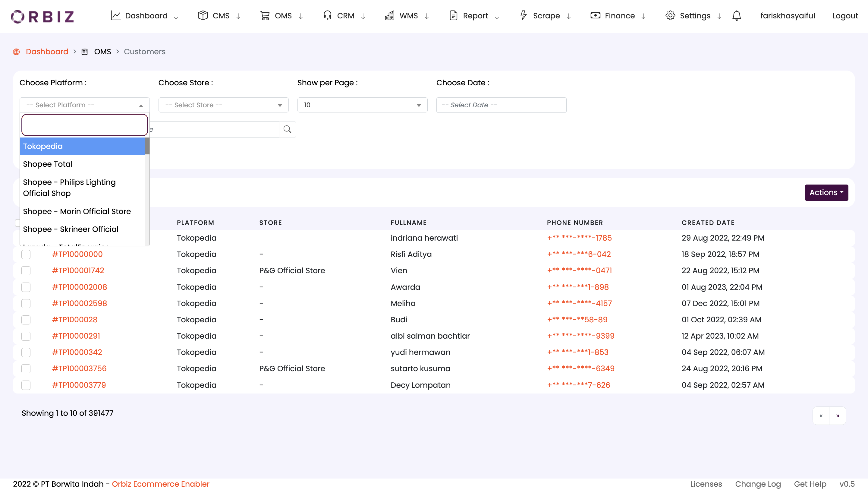This screenshot has width=868, height=490.
Task: Click the OMS shopping cart icon
Action: coord(265,15)
